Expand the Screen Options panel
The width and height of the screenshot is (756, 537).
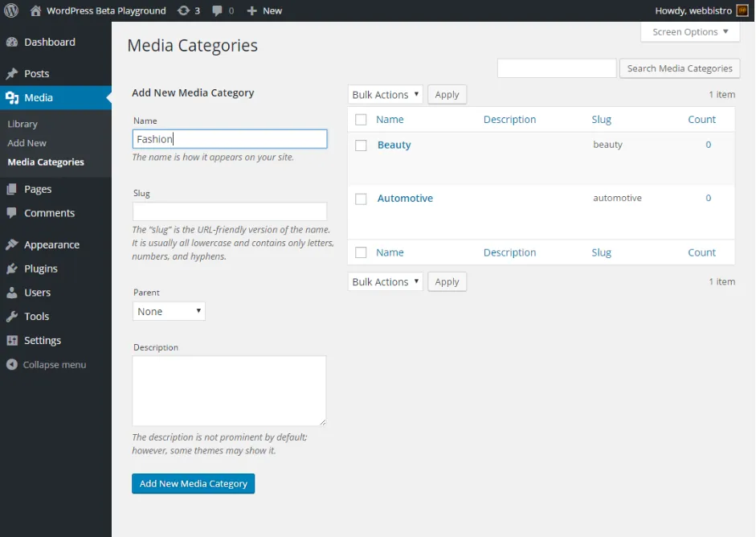pyautogui.click(x=690, y=32)
